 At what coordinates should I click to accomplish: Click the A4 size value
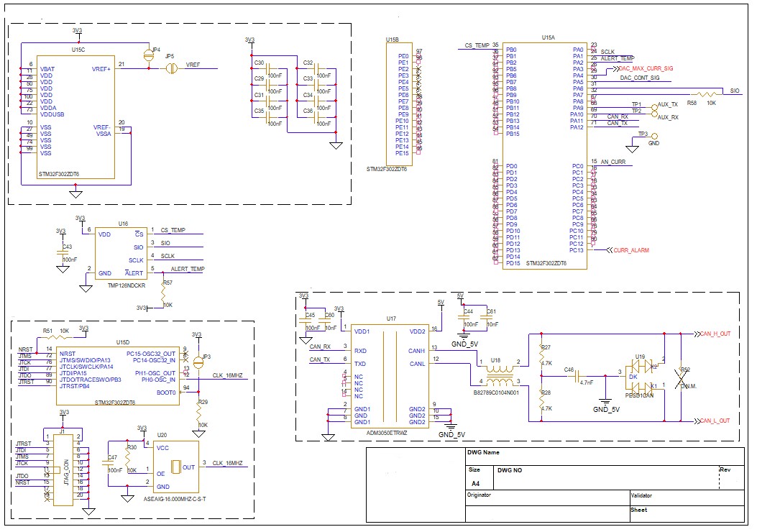475,483
